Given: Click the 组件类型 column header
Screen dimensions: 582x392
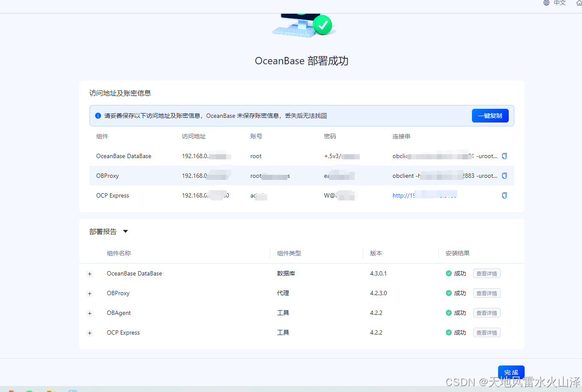Looking at the screenshot, I should [x=289, y=253].
